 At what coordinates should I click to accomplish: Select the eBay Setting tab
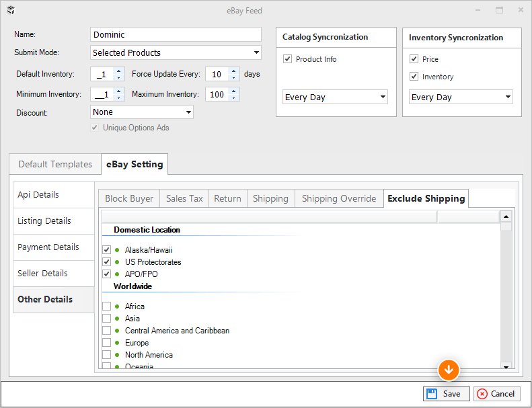tap(135, 165)
